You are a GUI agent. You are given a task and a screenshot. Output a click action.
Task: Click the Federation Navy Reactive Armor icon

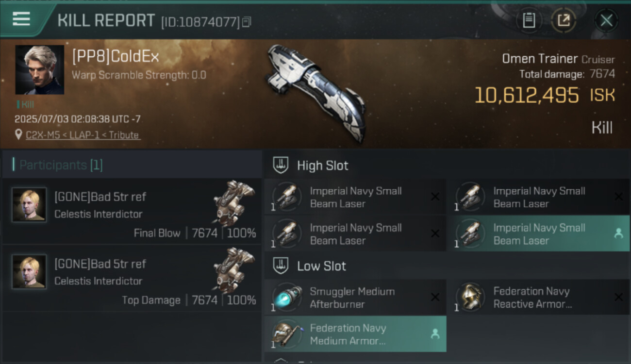(x=470, y=298)
